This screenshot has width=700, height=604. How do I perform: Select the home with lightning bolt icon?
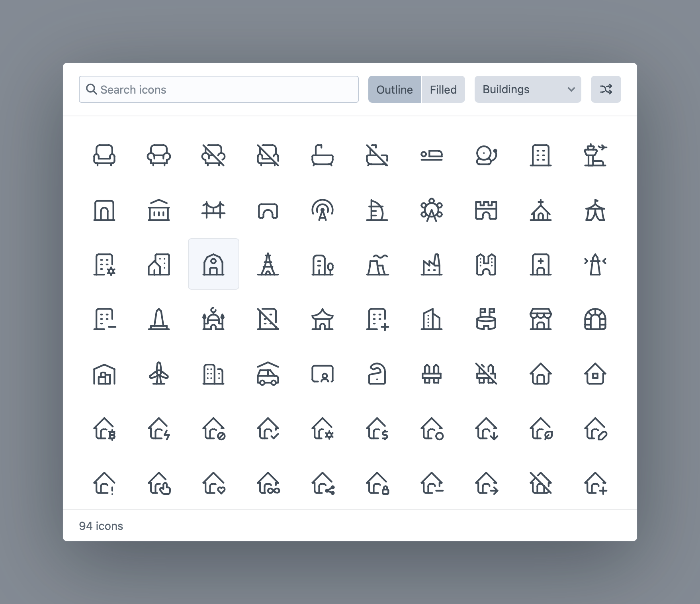[x=159, y=428]
